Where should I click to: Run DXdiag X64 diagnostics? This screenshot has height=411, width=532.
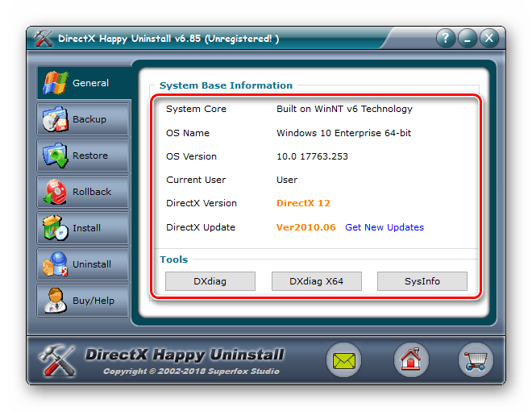tap(316, 281)
